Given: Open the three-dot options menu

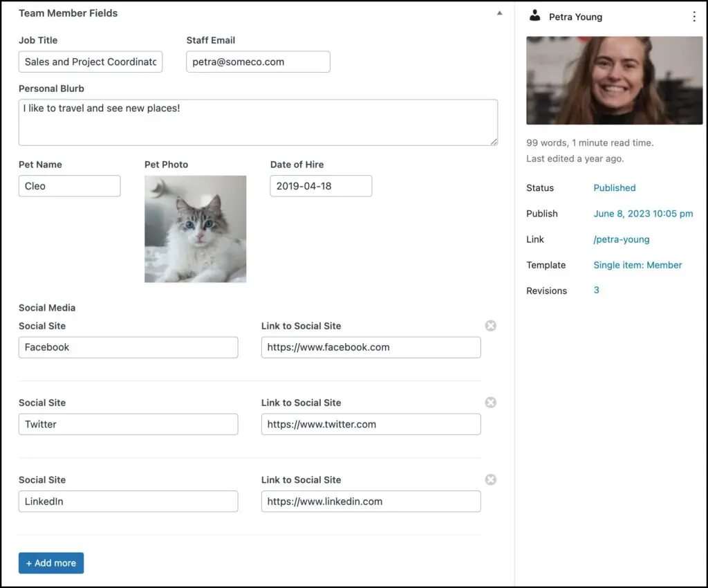Looking at the screenshot, I should [694, 17].
